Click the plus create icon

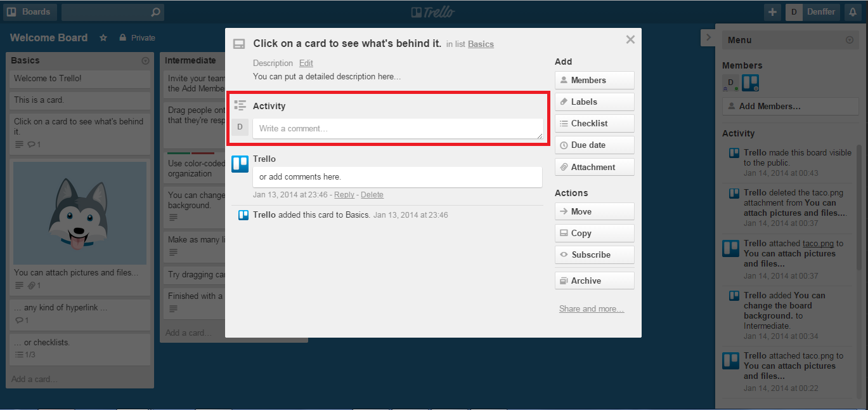tap(772, 12)
